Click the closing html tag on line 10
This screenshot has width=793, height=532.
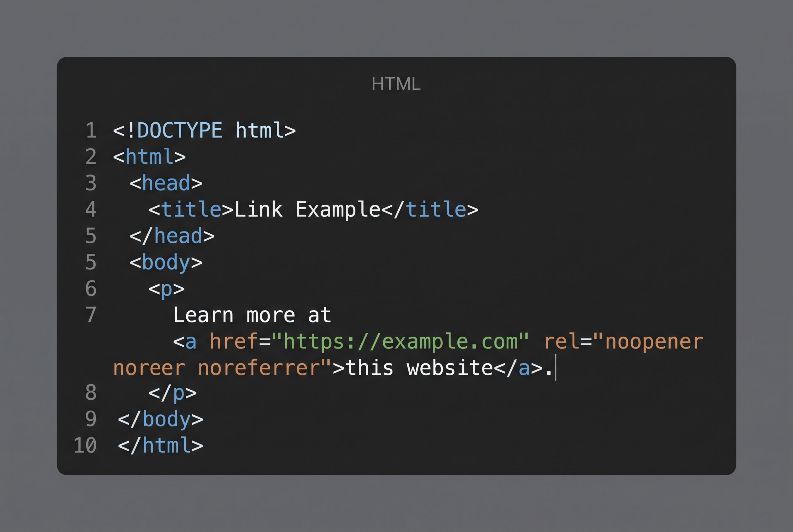pos(160,445)
